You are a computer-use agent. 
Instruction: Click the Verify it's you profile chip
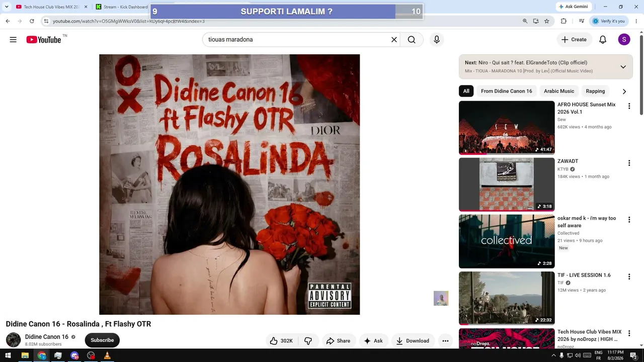609,21
